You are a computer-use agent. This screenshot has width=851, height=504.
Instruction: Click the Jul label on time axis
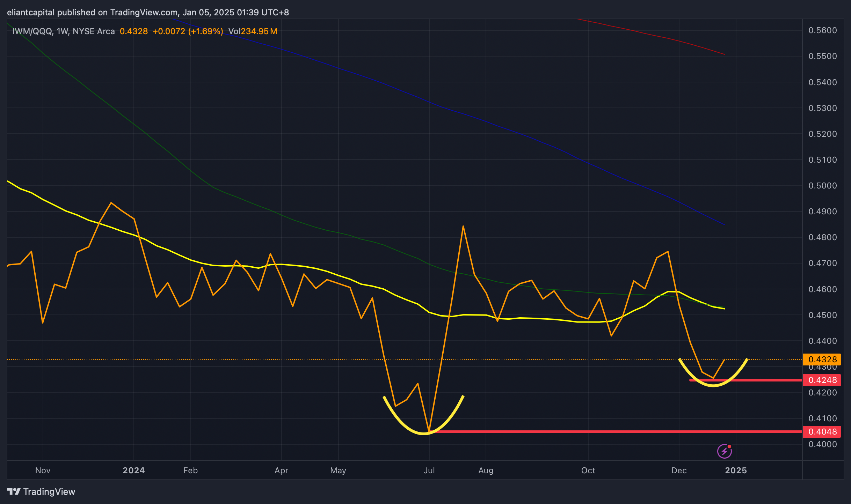point(429,470)
